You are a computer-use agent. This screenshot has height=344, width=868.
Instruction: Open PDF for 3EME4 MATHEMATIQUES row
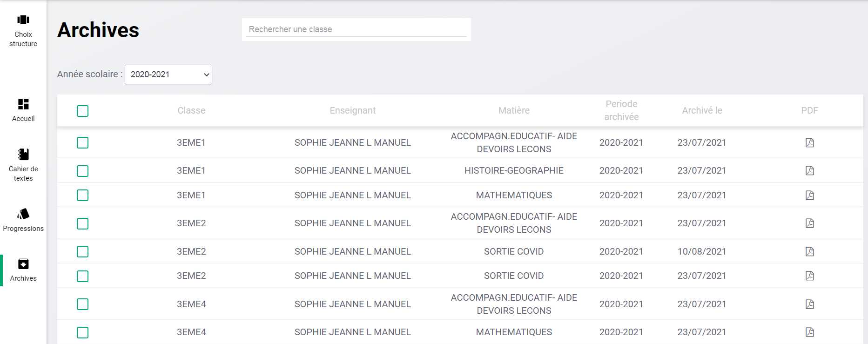[x=810, y=332]
